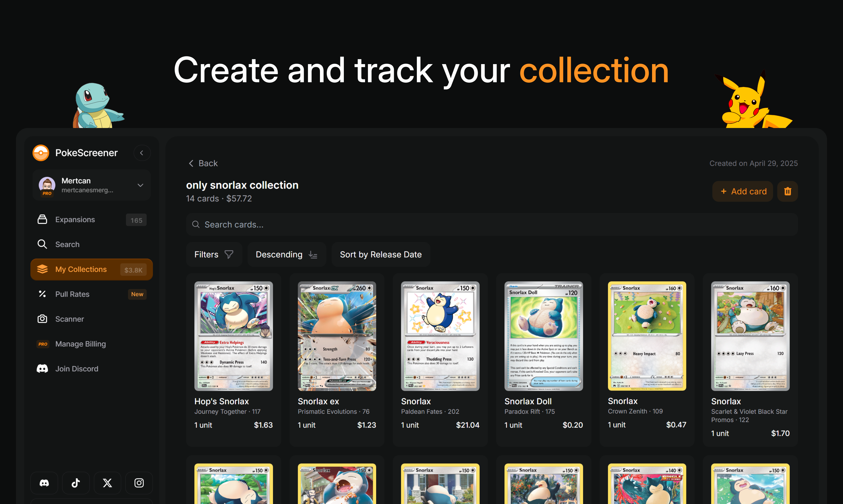The width and height of the screenshot is (843, 504).
Task: Open Manage Billing
Action: [91, 344]
